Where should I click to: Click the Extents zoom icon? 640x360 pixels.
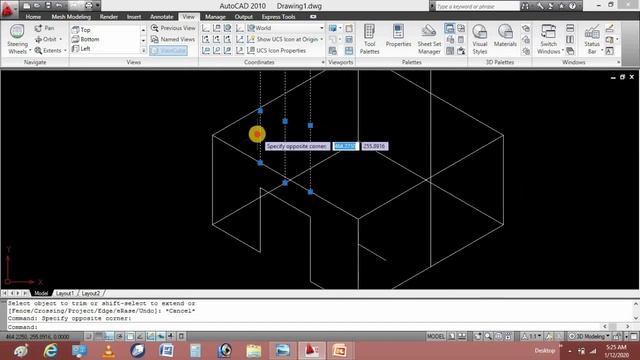pyautogui.click(x=38, y=51)
